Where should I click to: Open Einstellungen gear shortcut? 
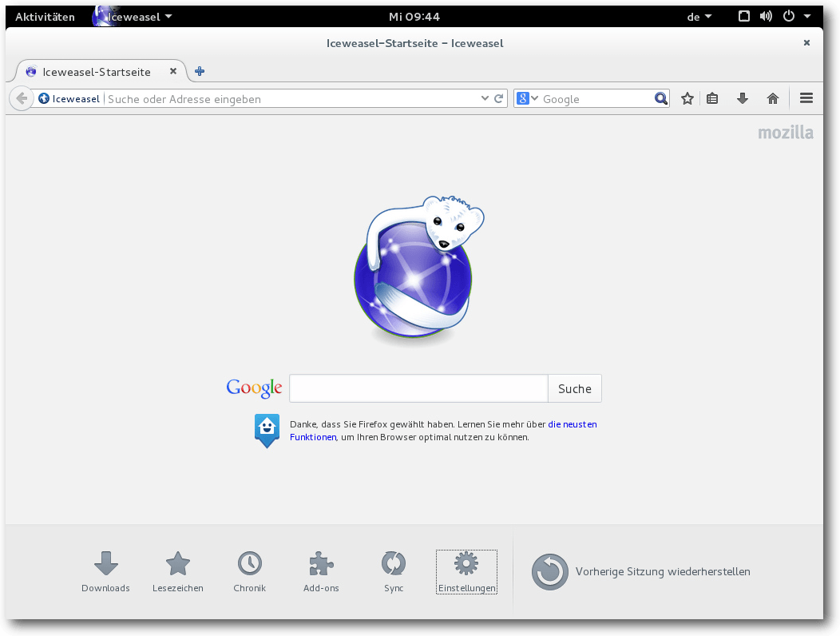click(x=466, y=571)
